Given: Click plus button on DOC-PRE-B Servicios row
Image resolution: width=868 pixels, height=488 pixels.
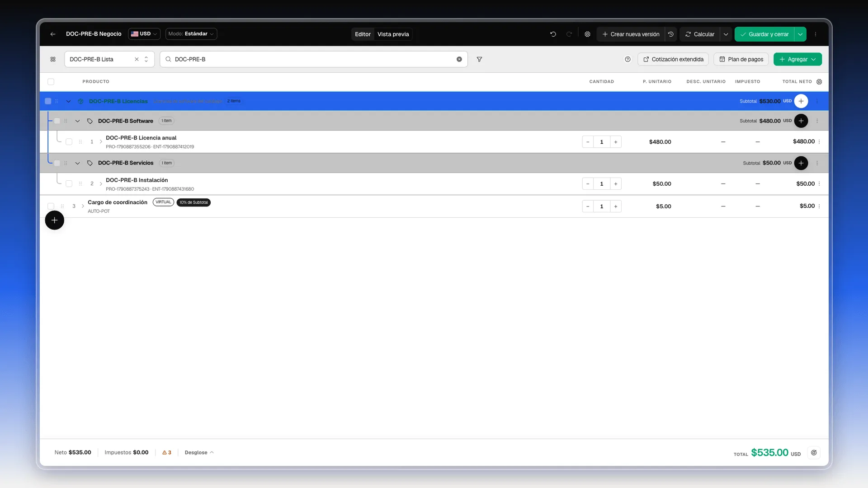Looking at the screenshot, I should pos(801,163).
